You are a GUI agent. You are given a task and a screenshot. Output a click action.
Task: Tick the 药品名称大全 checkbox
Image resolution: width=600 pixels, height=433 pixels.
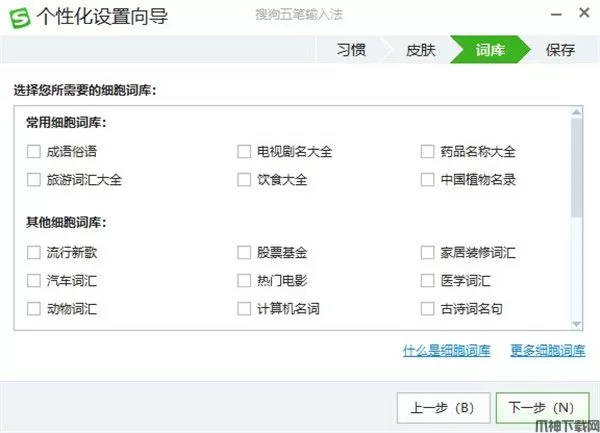pos(427,152)
